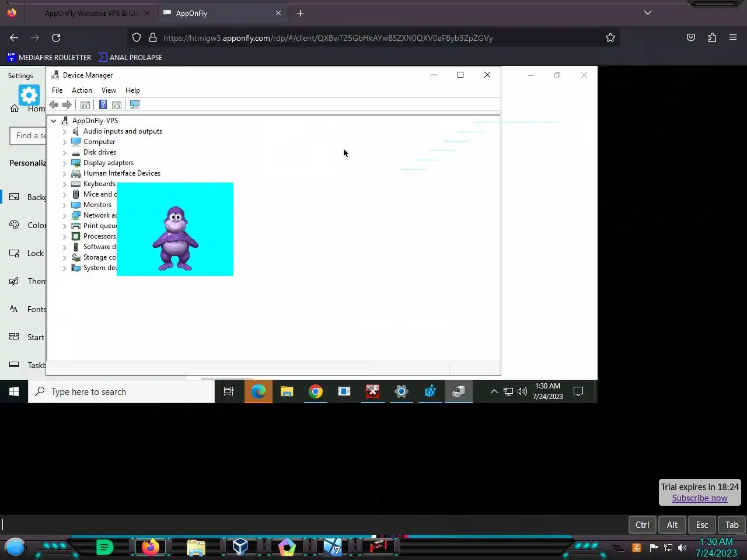Open the Help menu in Device Manager
Viewport: 747px width, 560px height.
click(132, 90)
